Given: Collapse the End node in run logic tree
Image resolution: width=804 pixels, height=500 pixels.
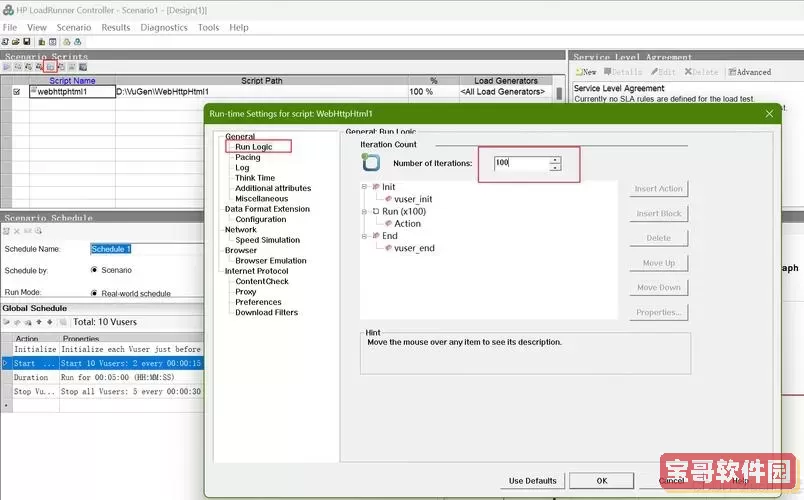Looking at the screenshot, I should coord(364,236).
